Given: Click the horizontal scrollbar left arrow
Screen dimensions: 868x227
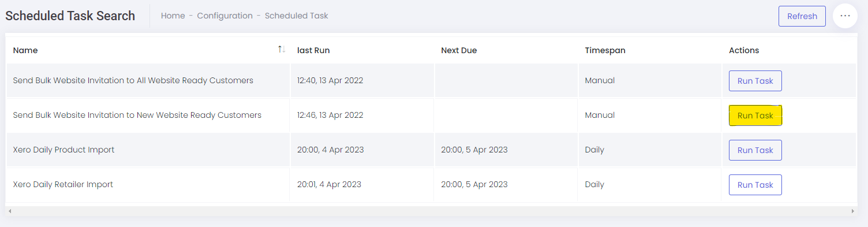Looking at the screenshot, I should click(9, 211).
